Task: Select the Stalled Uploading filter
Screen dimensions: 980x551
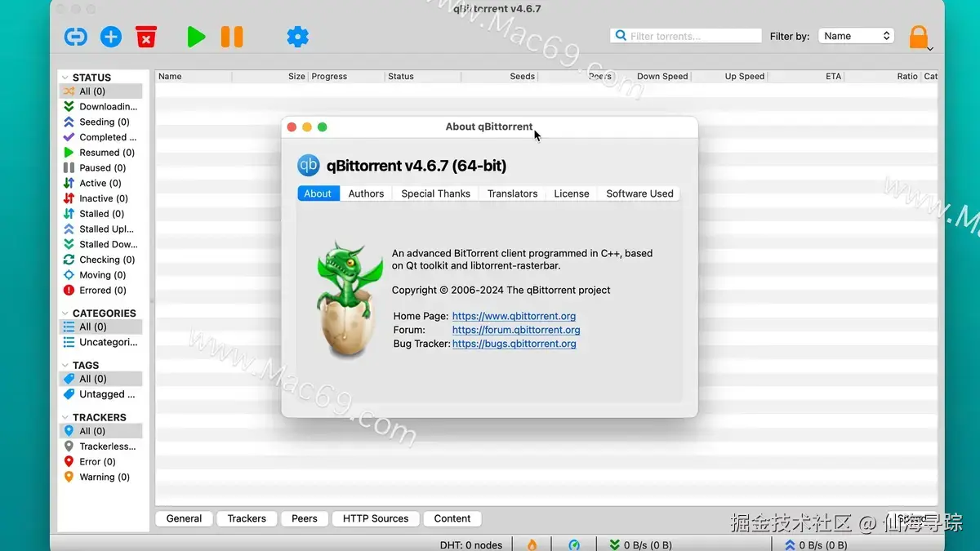Action: (100, 229)
